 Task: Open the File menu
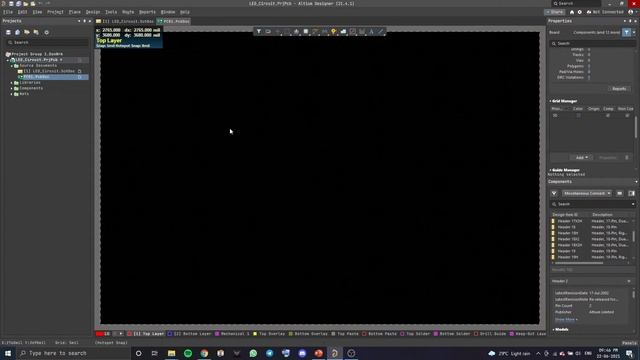[x=8, y=12]
